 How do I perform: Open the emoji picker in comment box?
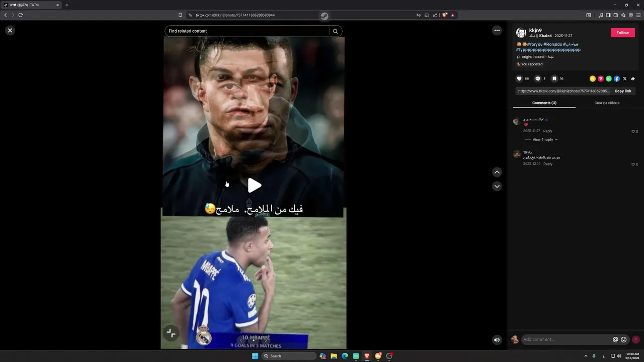624,339
